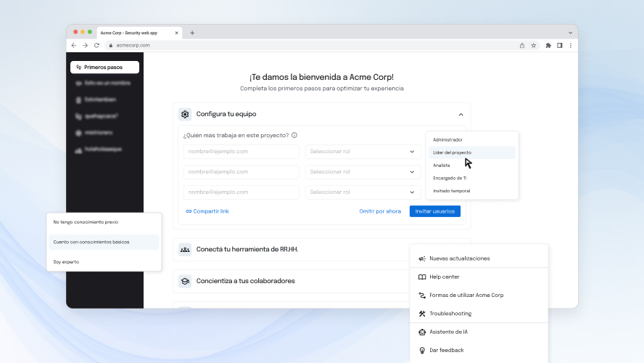Click the browser back arrow

coord(74,45)
